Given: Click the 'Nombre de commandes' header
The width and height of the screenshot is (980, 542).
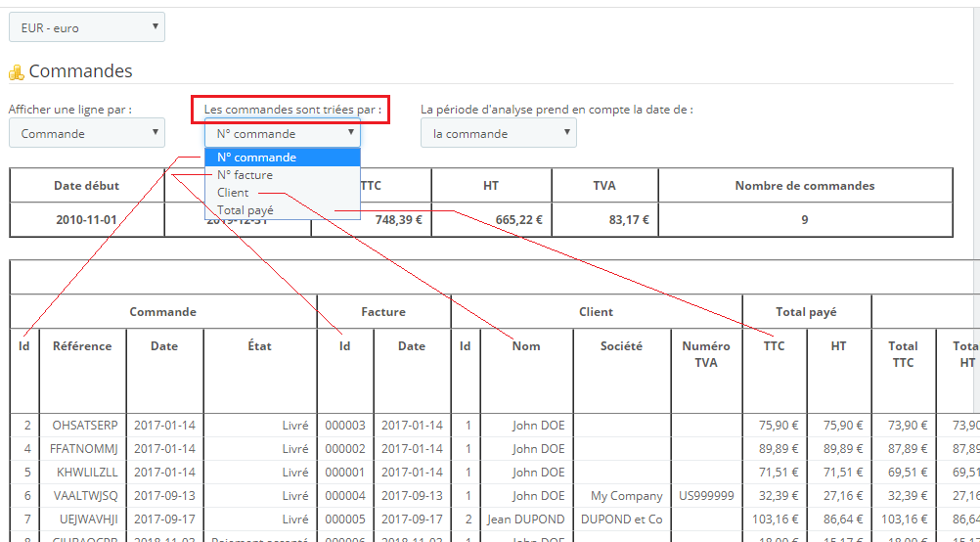Looking at the screenshot, I should [805, 186].
